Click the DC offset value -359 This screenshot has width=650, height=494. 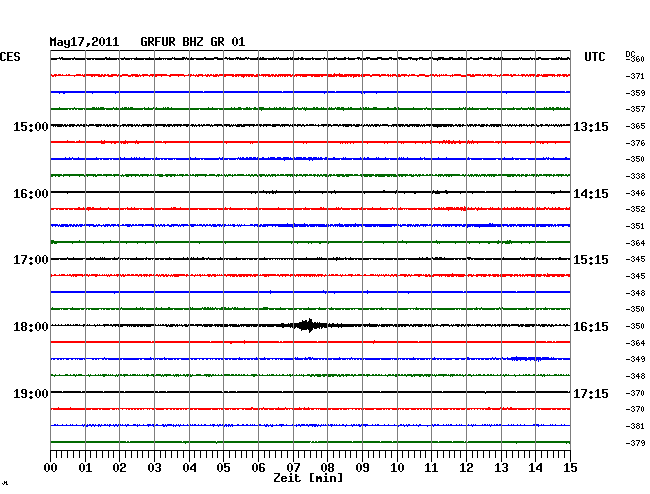tap(635, 93)
